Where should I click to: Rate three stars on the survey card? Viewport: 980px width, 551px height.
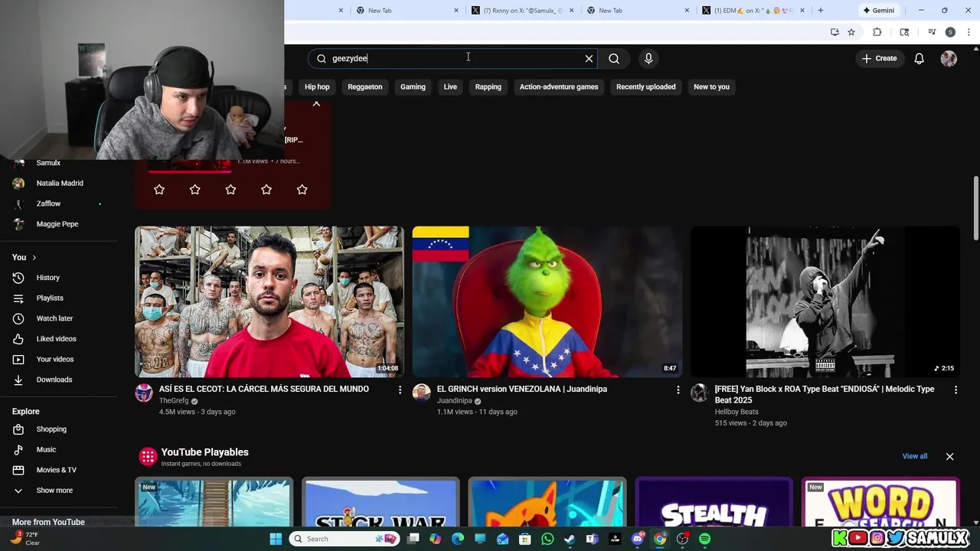coord(230,189)
